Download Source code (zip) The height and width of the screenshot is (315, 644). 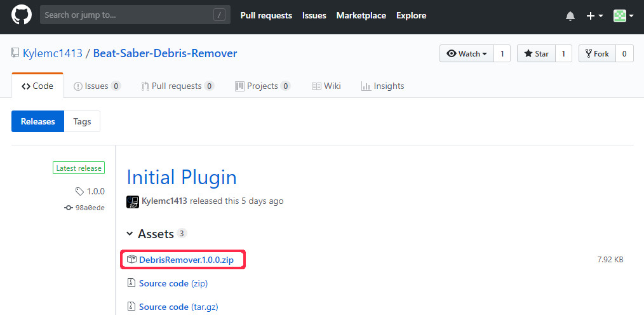click(173, 283)
